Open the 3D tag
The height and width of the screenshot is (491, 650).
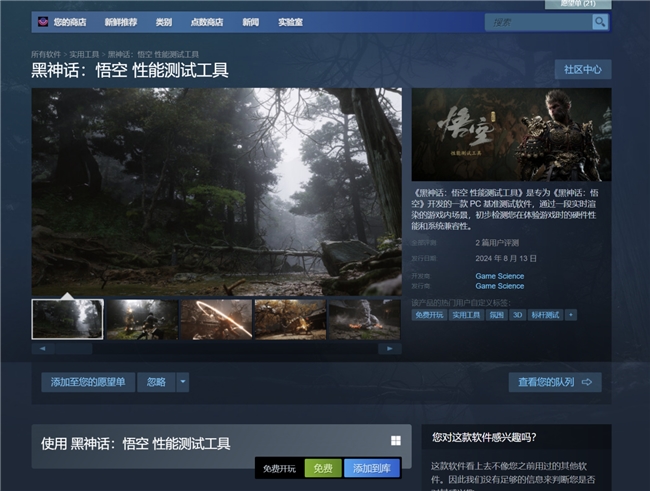[518, 314]
